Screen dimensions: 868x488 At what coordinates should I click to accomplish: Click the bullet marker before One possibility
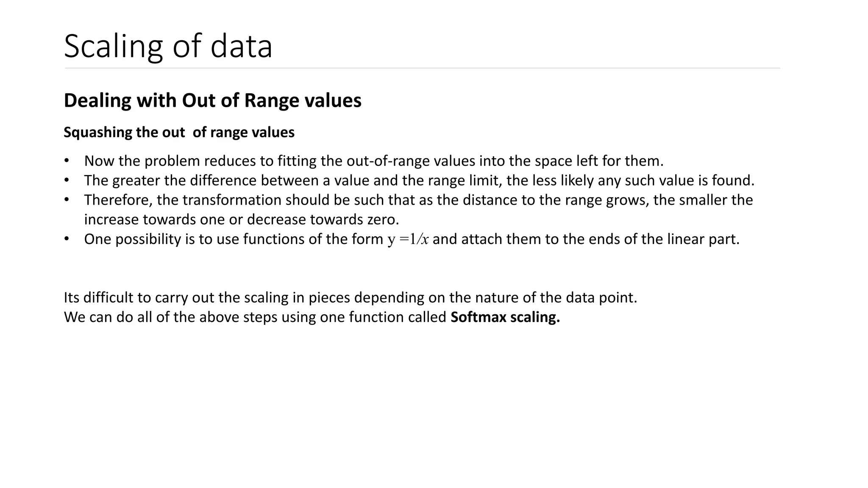point(67,239)
